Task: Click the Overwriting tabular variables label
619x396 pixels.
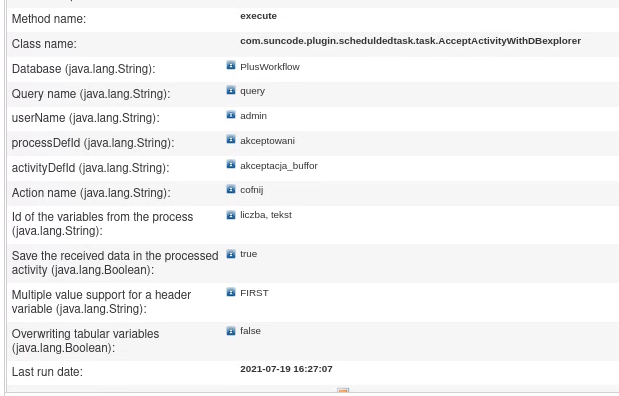Action: pos(85,341)
